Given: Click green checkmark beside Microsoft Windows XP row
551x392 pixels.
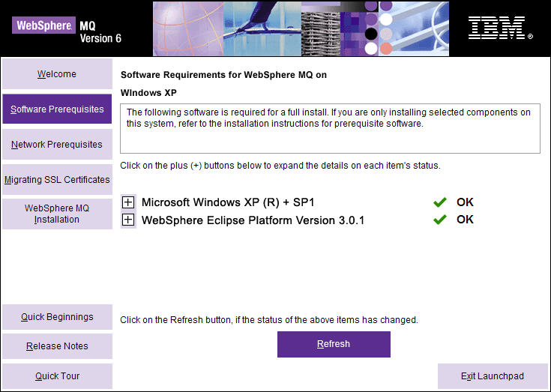Looking at the screenshot, I should tap(439, 202).
